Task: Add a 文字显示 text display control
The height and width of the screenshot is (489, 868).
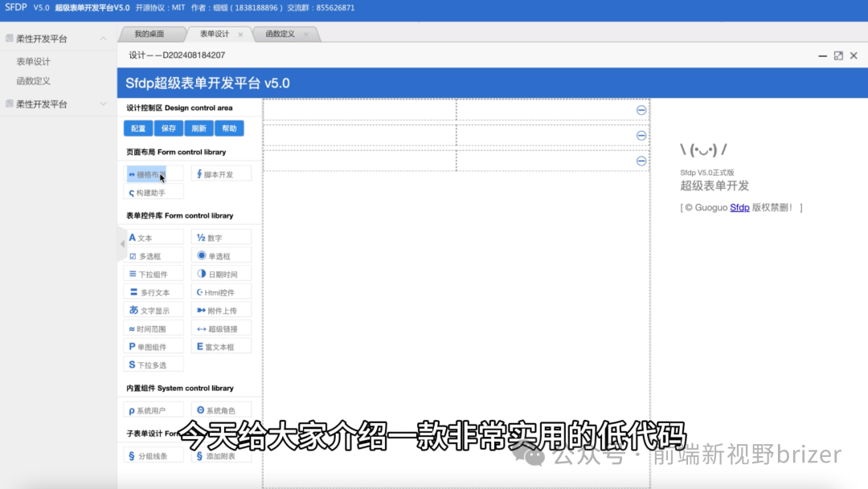Action: [x=154, y=310]
